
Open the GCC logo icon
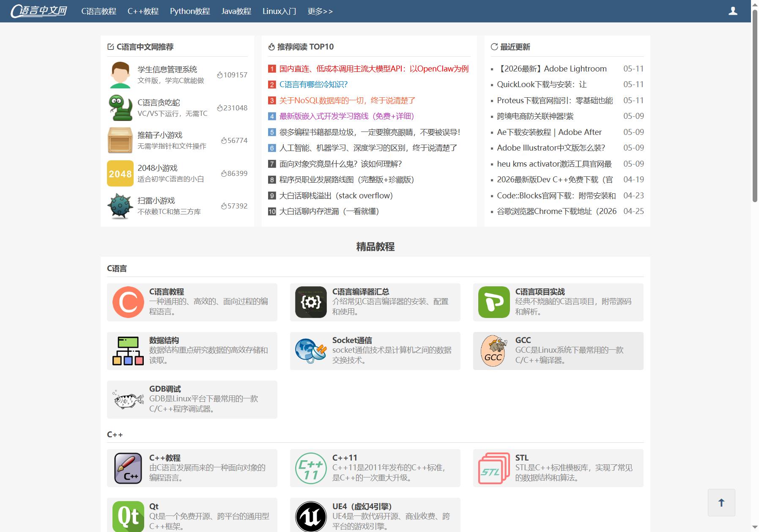pyautogui.click(x=494, y=351)
